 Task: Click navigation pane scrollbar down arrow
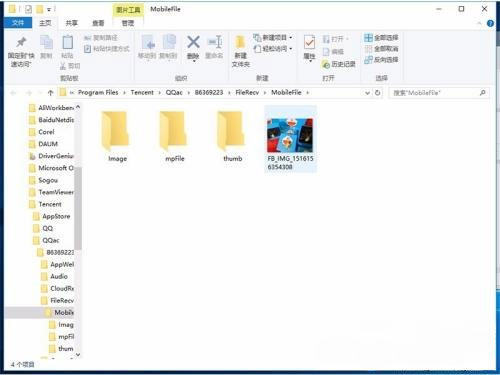tap(78, 355)
